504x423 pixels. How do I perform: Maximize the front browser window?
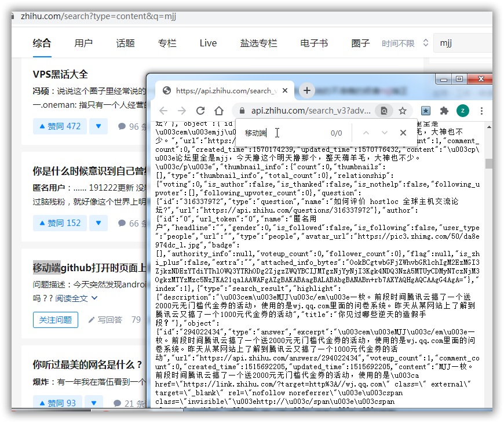pyautogui.click(x=459, y=79)
